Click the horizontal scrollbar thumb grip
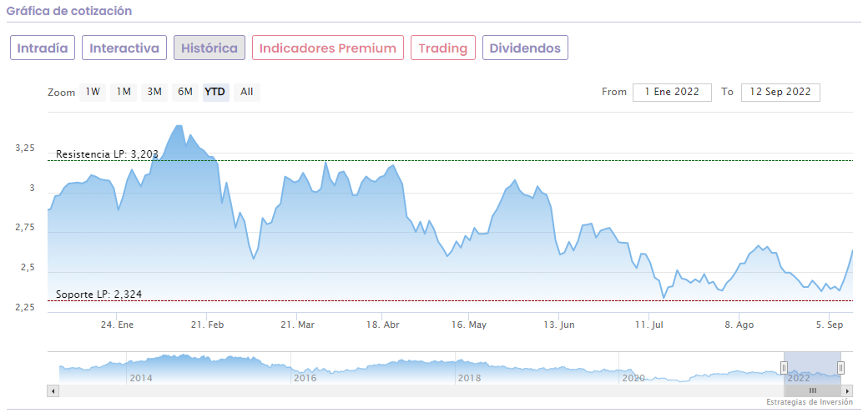This screenshot has height=418, width=868. tap(812, 390)
